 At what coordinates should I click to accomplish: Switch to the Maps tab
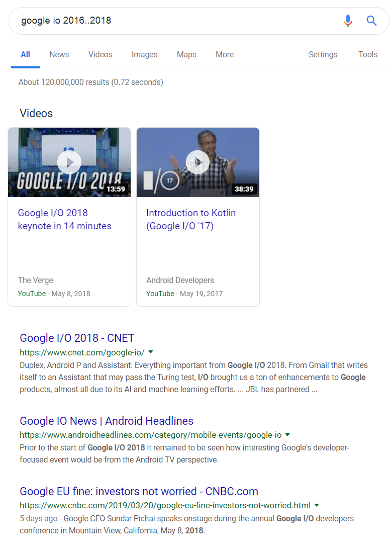(186, 54)
